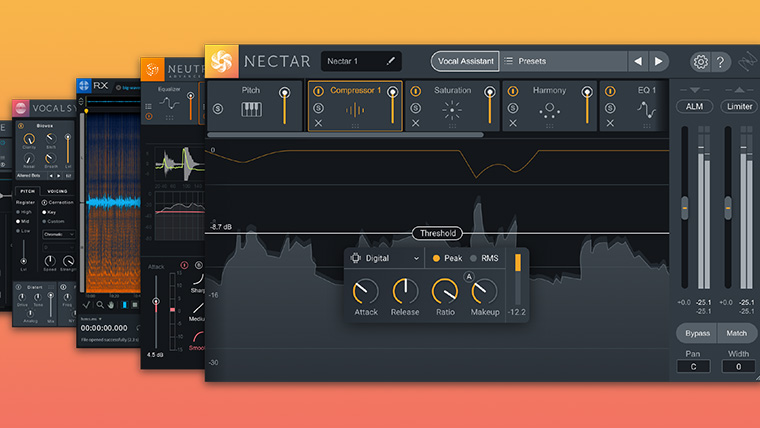
Task: Select Key correction option in VocalSynth
Action: (49, 212)
